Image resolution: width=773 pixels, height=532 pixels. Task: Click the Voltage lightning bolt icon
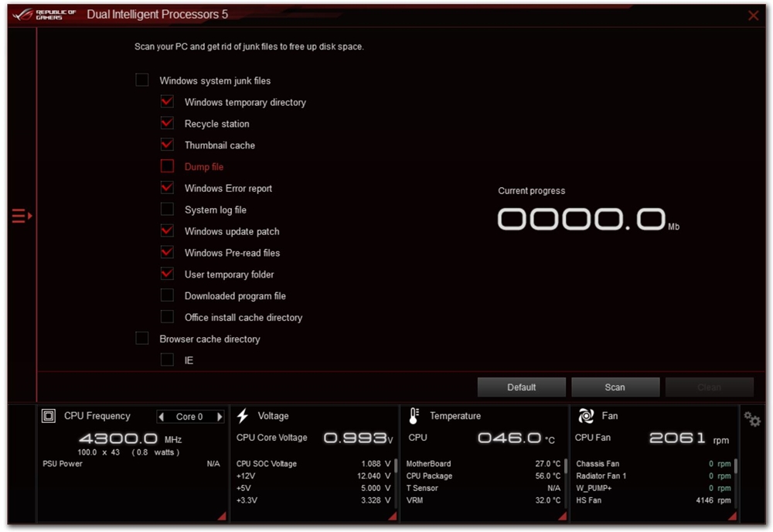click(x=243, y=416)
